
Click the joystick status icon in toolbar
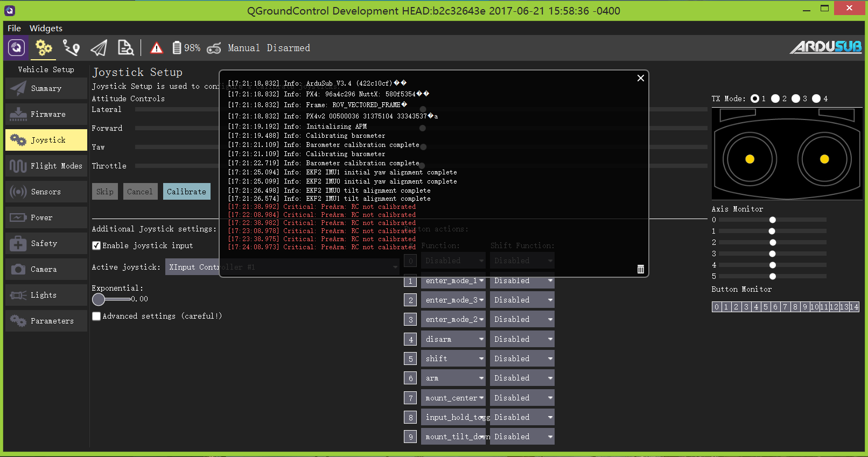point(214,48)
